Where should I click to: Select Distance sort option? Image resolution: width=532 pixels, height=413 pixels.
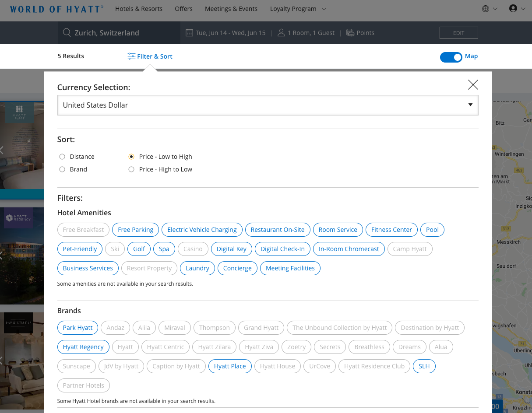click(x=62, y=157)
